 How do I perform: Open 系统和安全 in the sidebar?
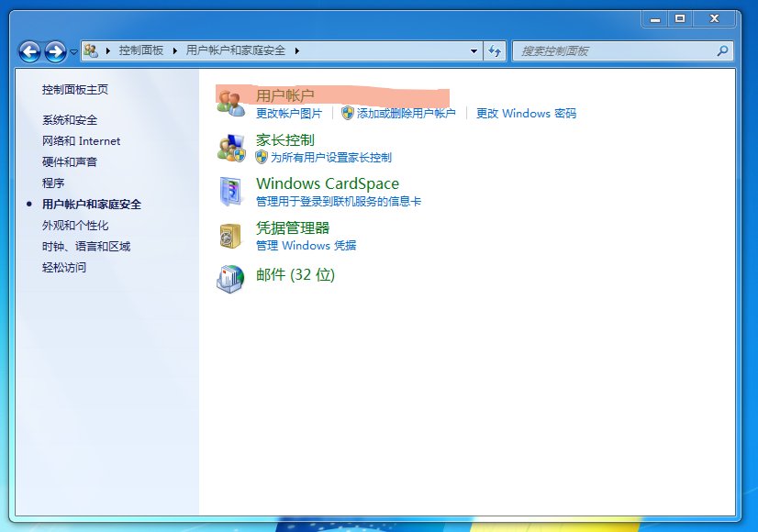[x=70, y=120]
